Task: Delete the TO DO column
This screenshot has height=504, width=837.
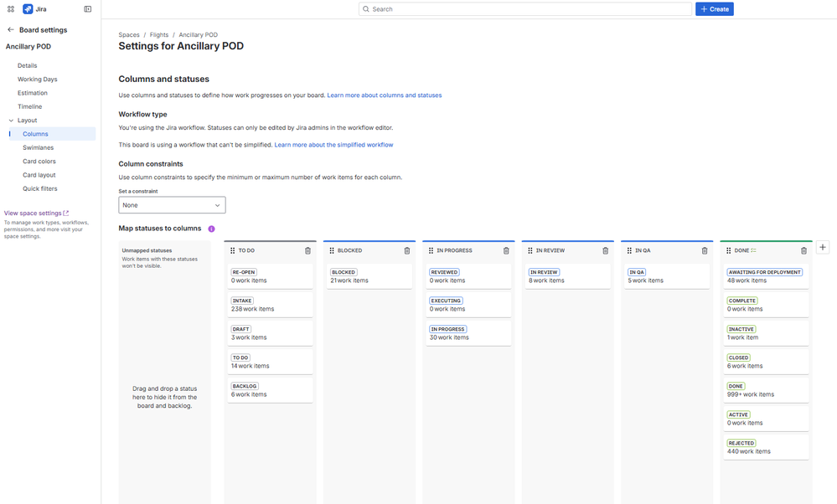Action: tap(308, 250)
